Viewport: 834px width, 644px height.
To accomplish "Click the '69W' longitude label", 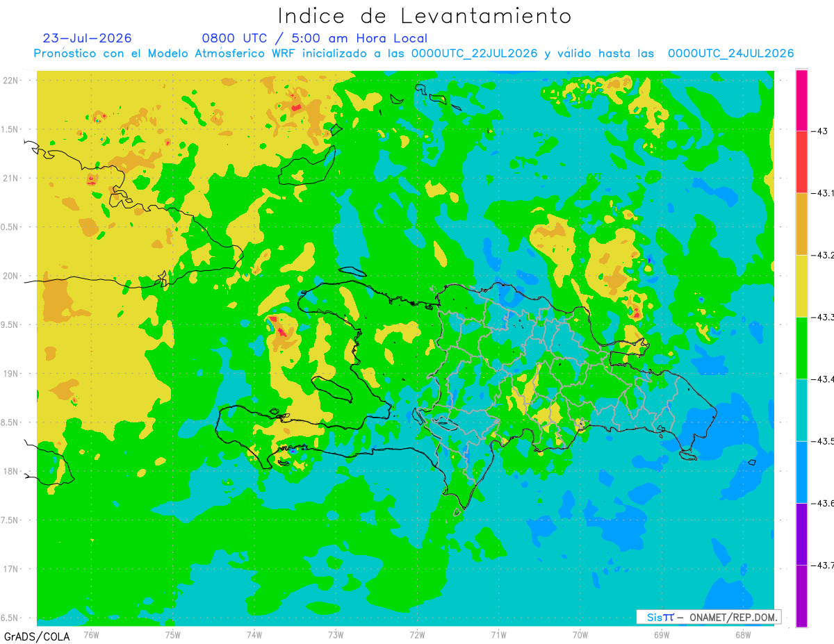I will coord(662,635).
